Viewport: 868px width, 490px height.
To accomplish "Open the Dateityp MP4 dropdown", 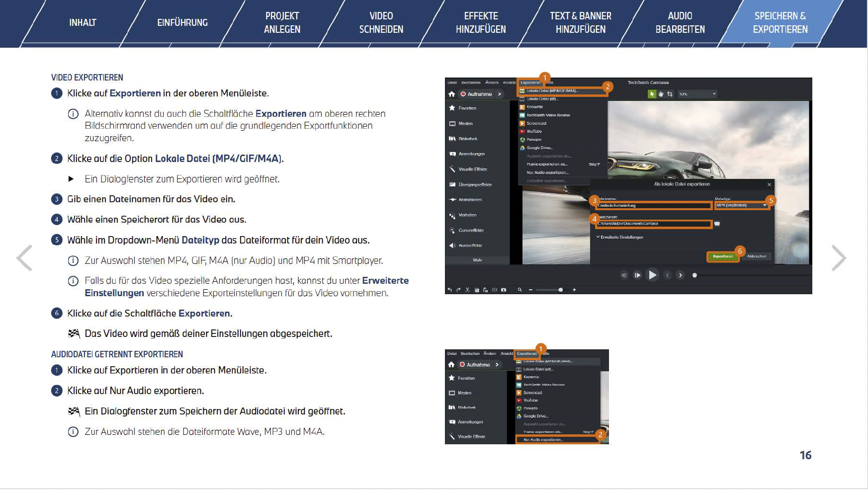I will point(741,205).
